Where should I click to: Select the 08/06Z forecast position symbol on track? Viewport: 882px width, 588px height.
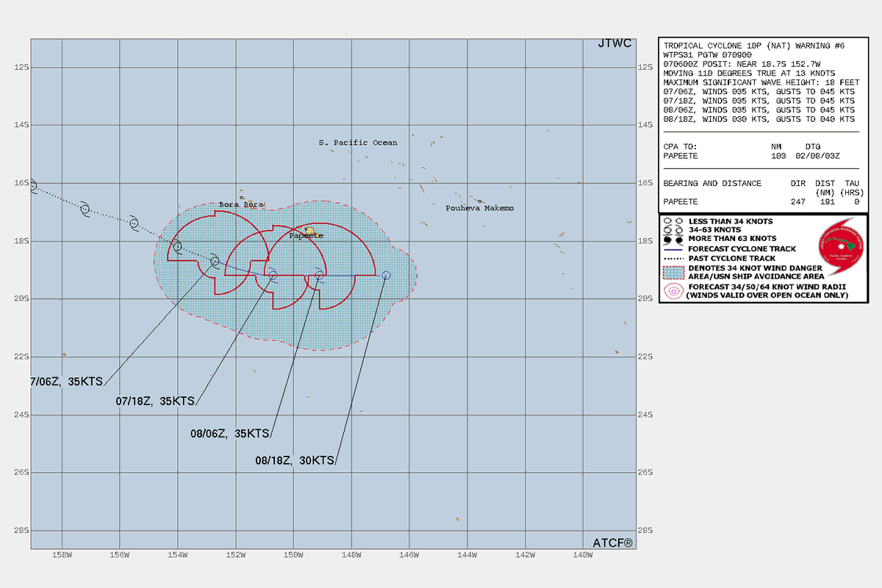tap(320, 275)
